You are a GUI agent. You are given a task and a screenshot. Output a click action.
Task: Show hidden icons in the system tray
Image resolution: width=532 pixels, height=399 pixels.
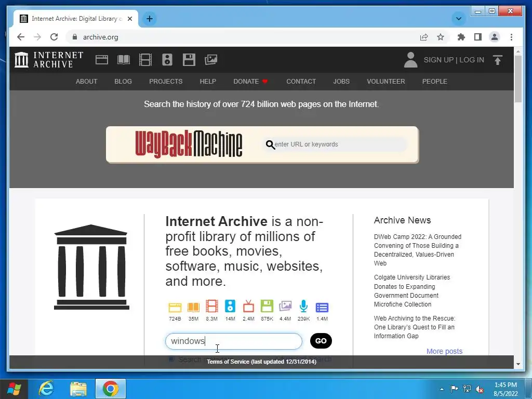tap(442, 389)
